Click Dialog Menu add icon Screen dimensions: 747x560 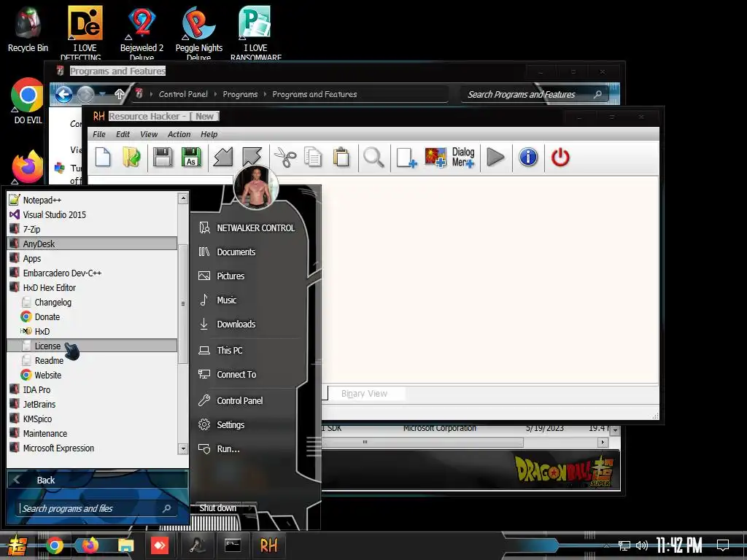coord(463,157)
